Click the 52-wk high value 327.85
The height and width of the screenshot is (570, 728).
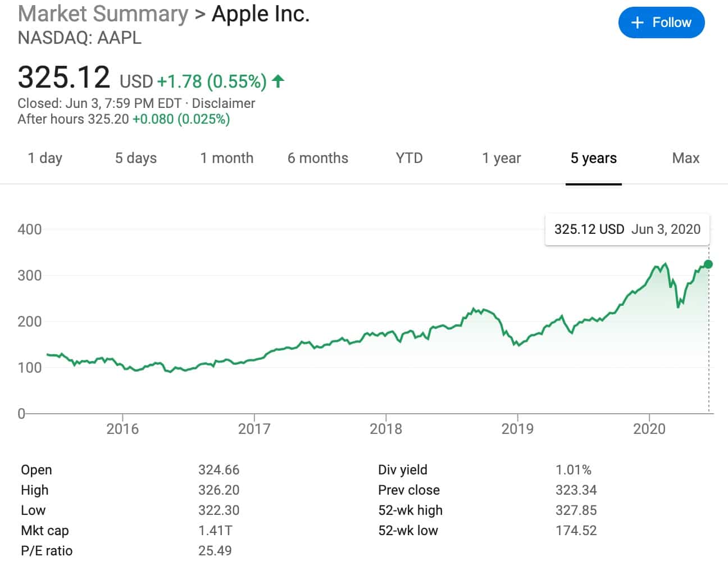[x=576, y=510]
